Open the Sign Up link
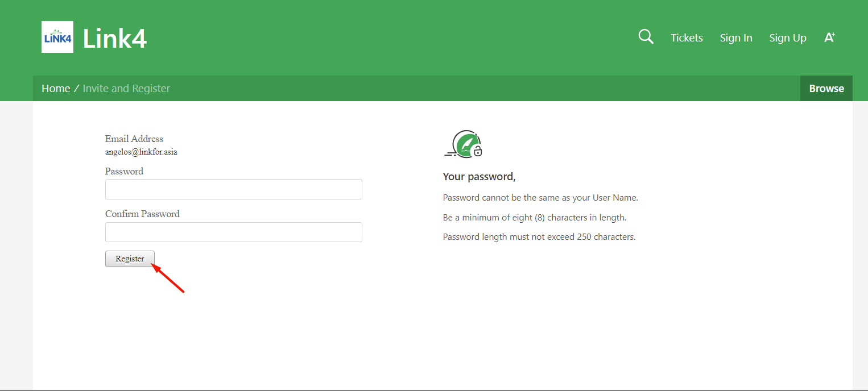Viewport: 868px width, 391px height. 788,38
